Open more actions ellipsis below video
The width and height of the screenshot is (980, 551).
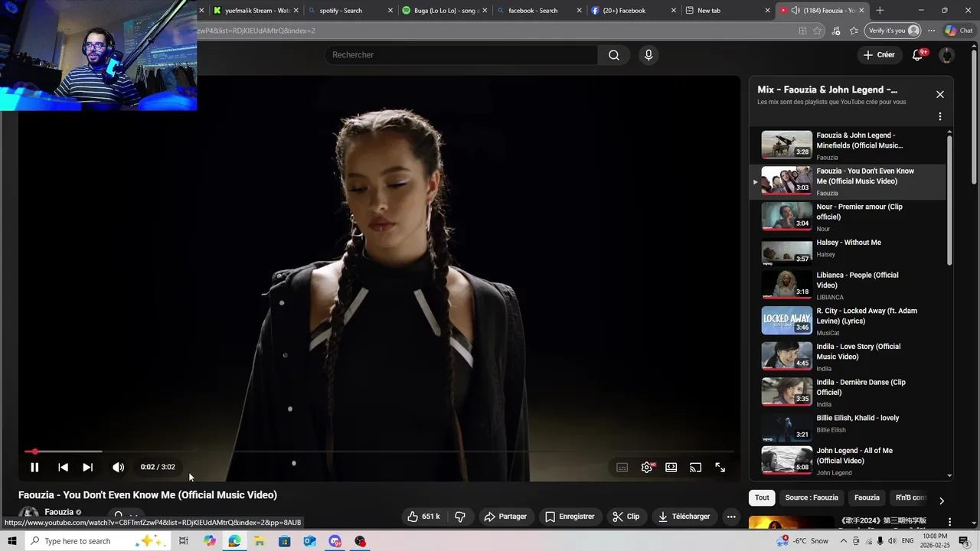pyautogui.click(x=731, y=517)
